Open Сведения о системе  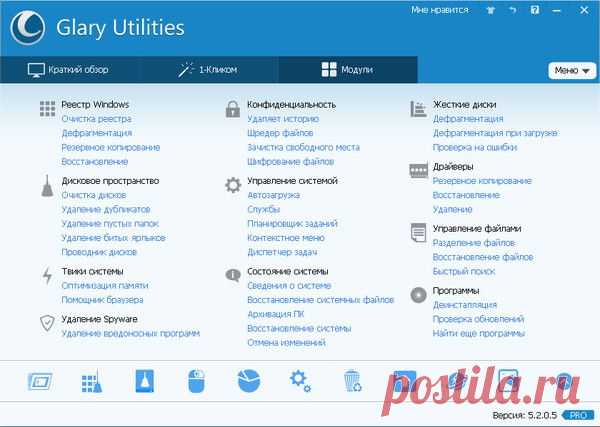point(289,286)
